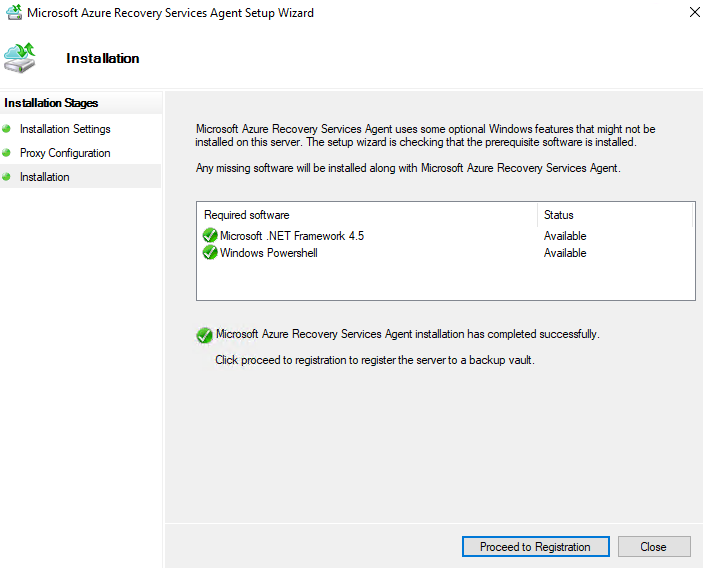
Task: Click green checkmark beside installation completed message
Action: tap(204, 334)
